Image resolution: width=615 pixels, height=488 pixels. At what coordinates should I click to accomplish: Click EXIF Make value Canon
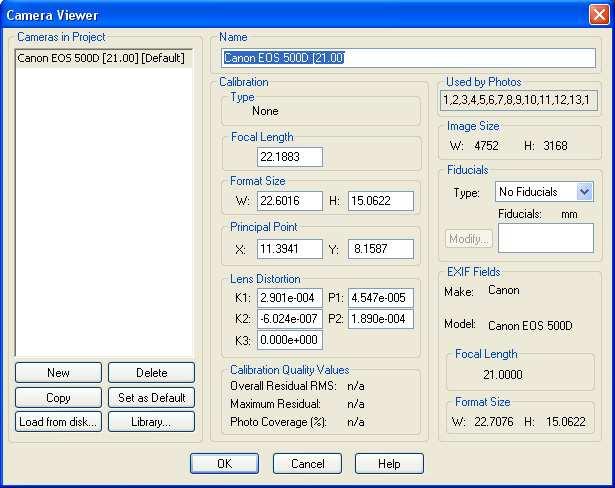(x=504, y=290)
